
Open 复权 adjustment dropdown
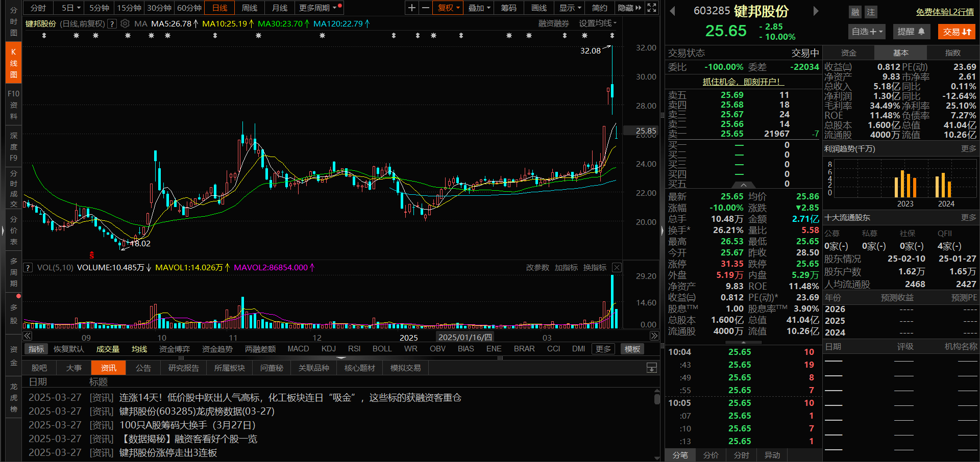point(449,8)
